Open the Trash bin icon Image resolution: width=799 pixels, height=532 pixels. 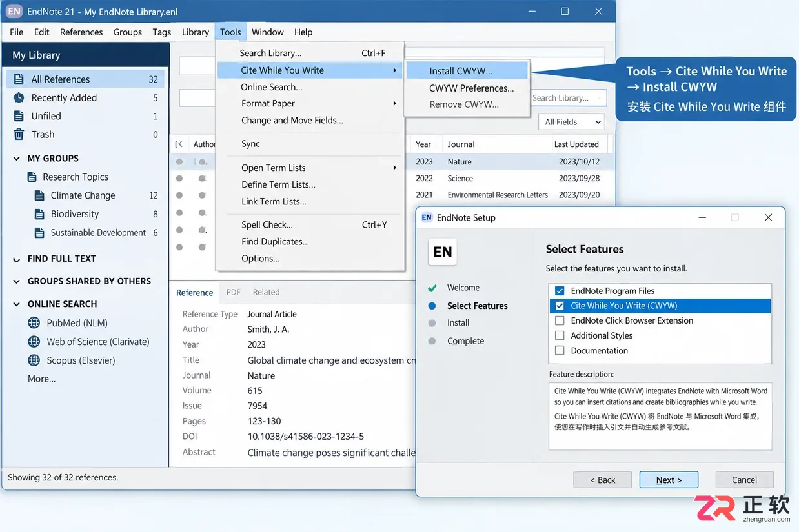pyautogui.click(x=19, y=134)
